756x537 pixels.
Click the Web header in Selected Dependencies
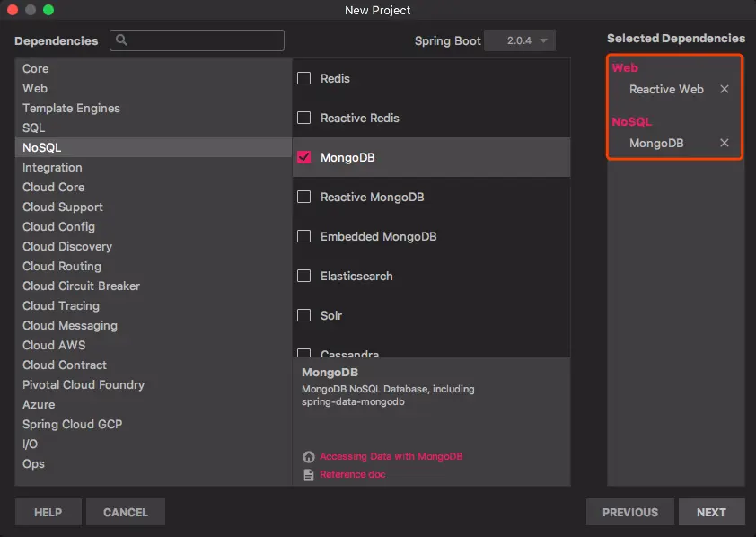pos(625,68)
